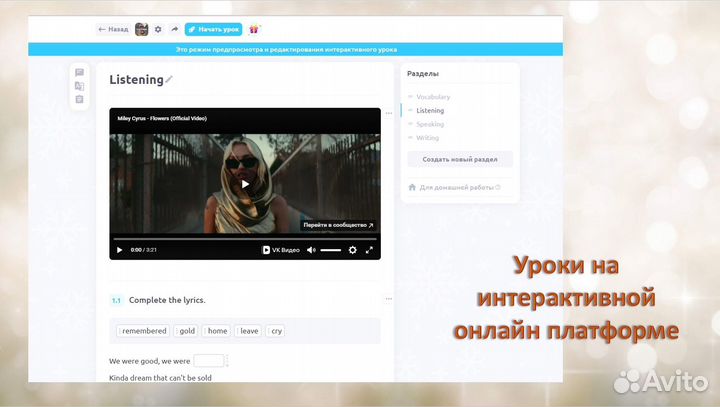Image resolution: width=720 pixels, height=407 pixels.
Task: Click the lyric line 'Kinda dream that can't be sold'
Action: [160, 378]
